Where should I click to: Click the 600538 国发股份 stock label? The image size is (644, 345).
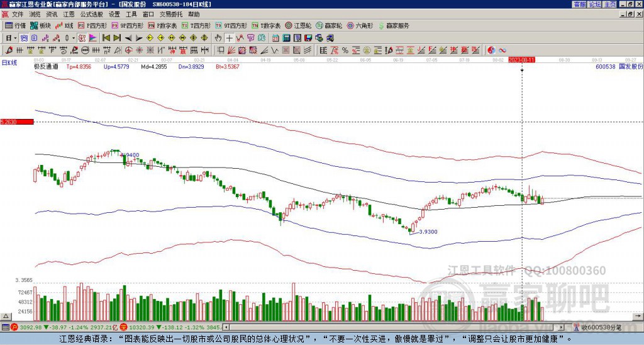coord(619,67)
